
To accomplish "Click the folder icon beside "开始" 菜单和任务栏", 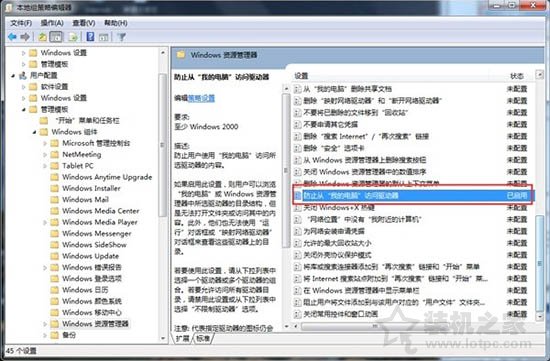I will pyautogui.click(x=44, y=121).
